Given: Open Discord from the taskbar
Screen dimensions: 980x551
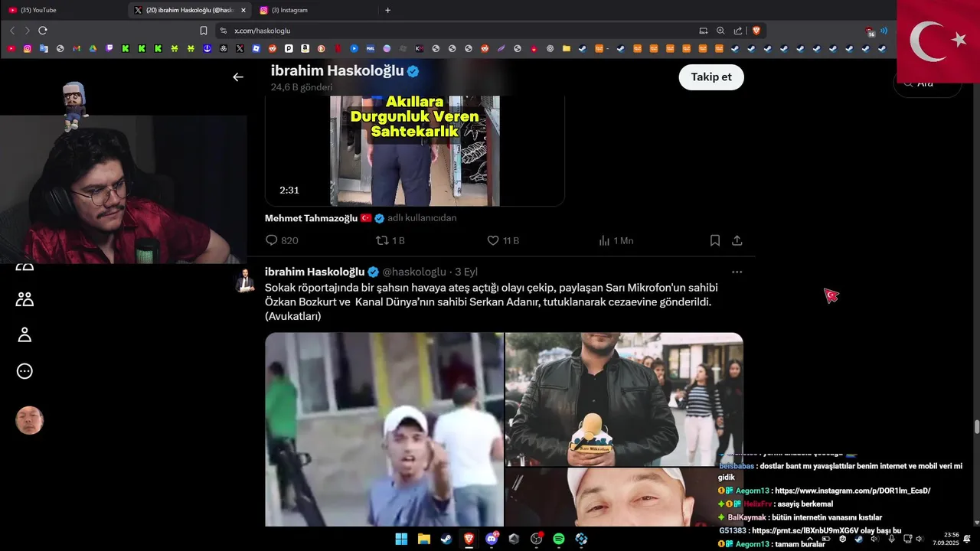Looking at the screenshot, I should click(492, 539).
